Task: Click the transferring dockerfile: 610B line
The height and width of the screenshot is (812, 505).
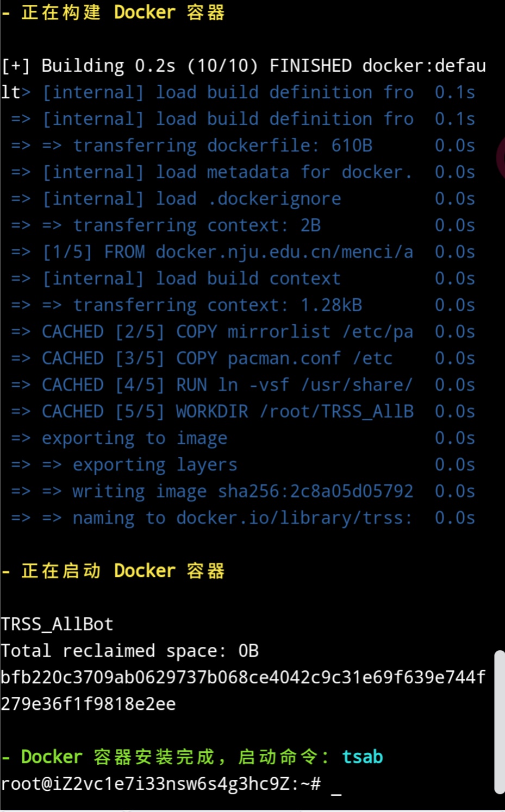Action: click(223, 146)
